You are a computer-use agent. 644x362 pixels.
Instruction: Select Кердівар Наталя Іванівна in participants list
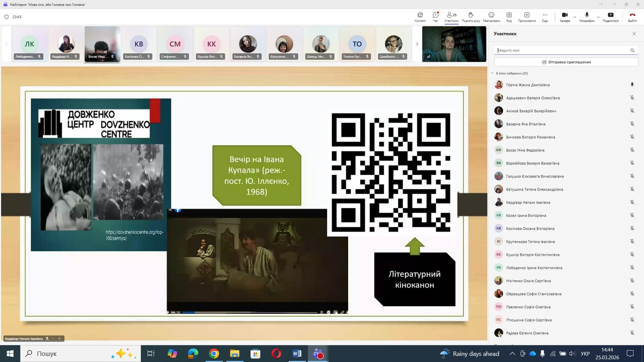(528, 203)
